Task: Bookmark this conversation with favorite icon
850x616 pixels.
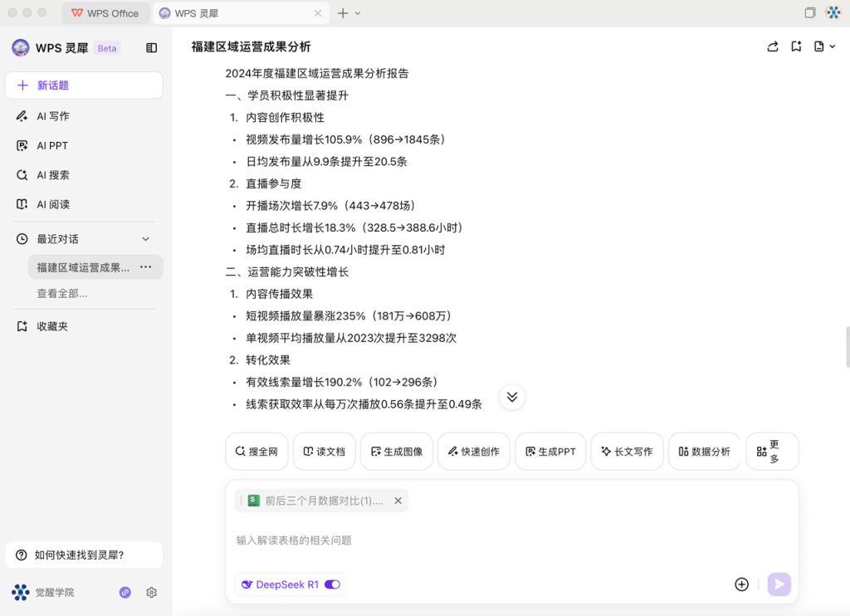Action: click(x=796, y=46)
